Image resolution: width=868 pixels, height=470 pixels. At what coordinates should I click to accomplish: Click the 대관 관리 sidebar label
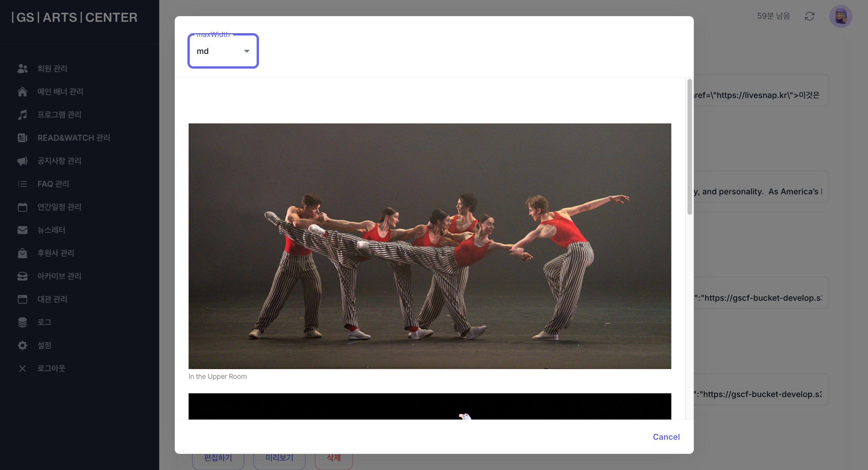click(52, 299)
